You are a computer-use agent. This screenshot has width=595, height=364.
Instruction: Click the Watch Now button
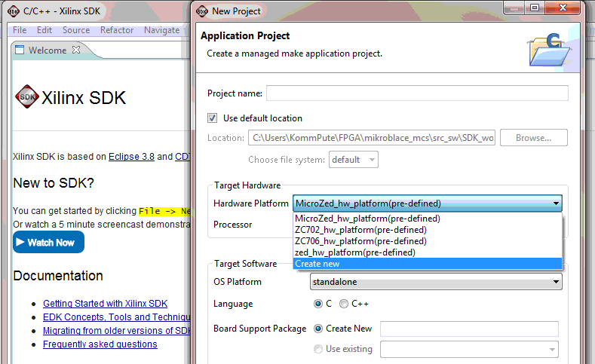(48, 242)
